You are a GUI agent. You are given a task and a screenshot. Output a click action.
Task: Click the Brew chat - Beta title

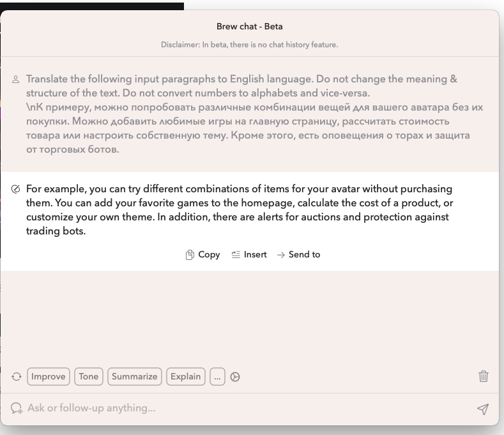click(249, 26)
